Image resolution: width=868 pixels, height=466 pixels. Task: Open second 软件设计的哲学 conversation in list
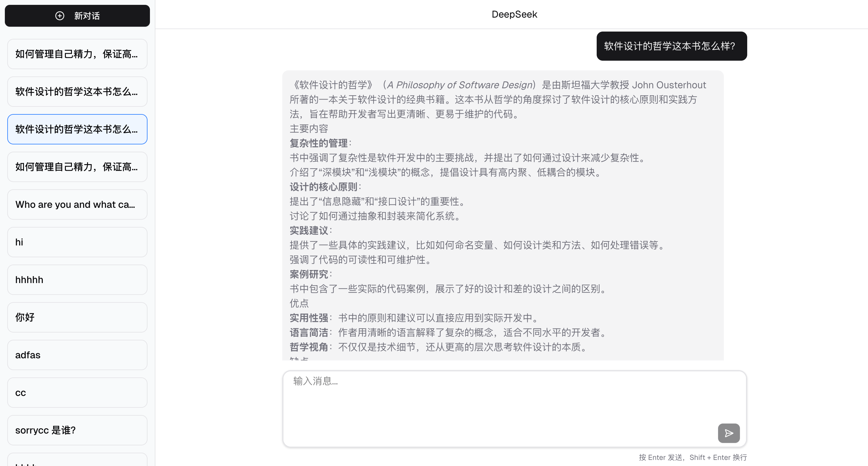77,92
